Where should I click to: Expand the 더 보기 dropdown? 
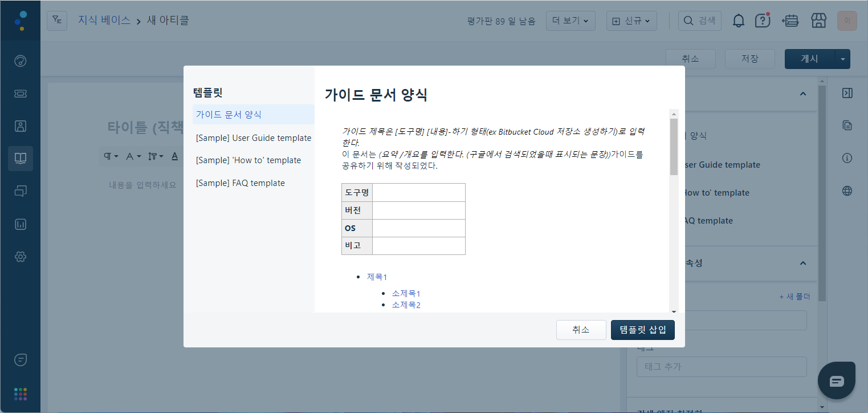coord(570,21)
